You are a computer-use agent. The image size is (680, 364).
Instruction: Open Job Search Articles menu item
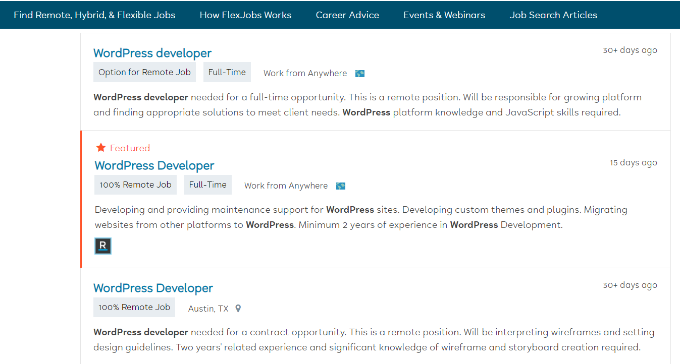553,15
